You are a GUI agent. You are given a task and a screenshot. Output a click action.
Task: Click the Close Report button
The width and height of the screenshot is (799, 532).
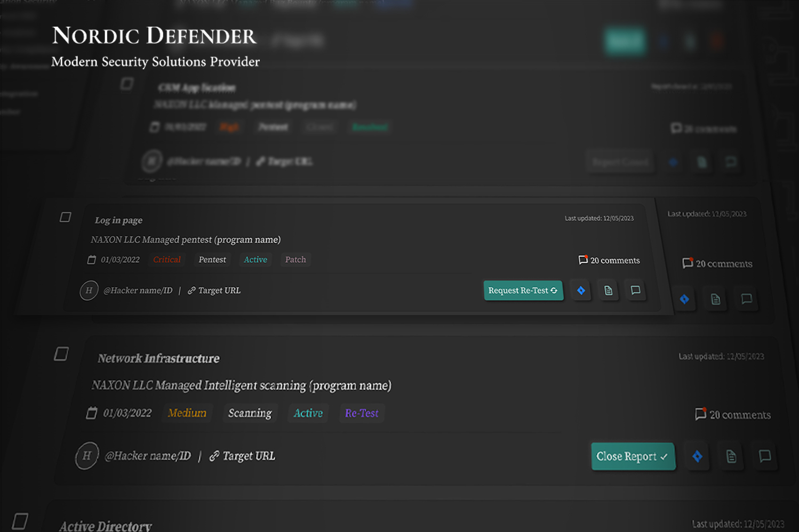coord(633,456)
